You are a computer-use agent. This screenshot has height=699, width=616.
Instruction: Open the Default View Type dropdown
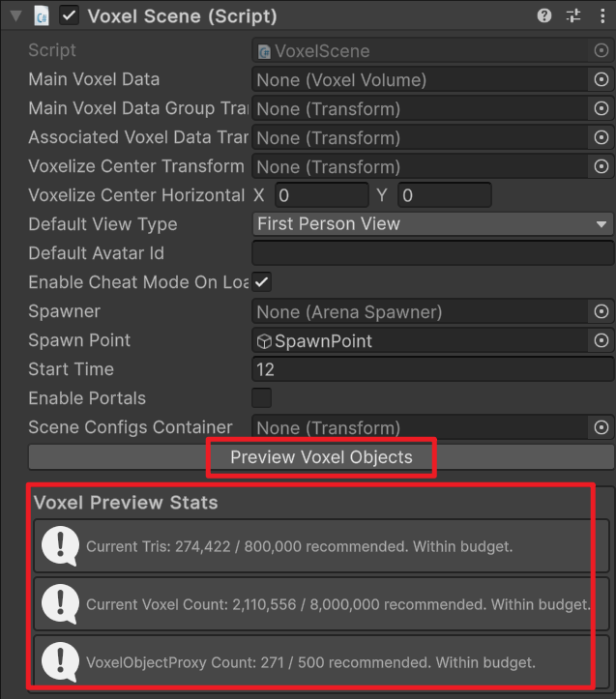(433, 223)
